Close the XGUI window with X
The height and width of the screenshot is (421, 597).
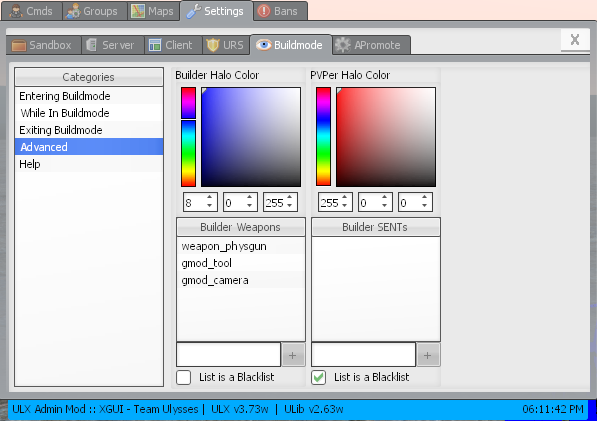(x=575, y=40)
